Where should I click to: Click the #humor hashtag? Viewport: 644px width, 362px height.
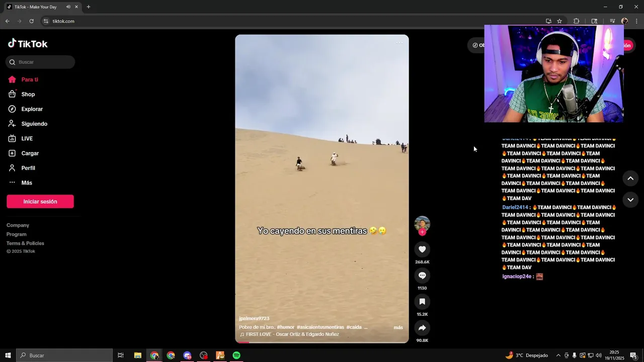click(285, 327)
